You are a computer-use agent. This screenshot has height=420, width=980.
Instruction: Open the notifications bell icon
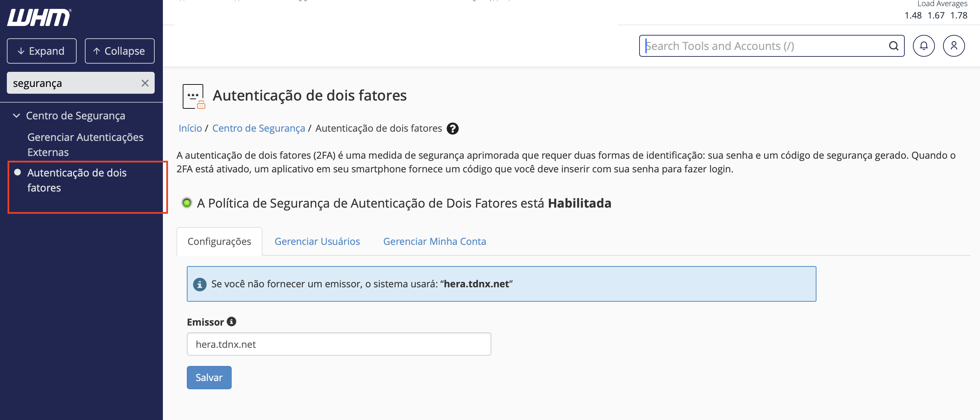tap(923, 46)
